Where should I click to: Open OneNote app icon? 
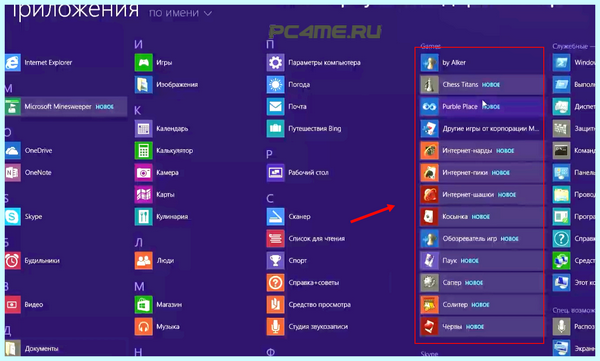pos(12,173)
